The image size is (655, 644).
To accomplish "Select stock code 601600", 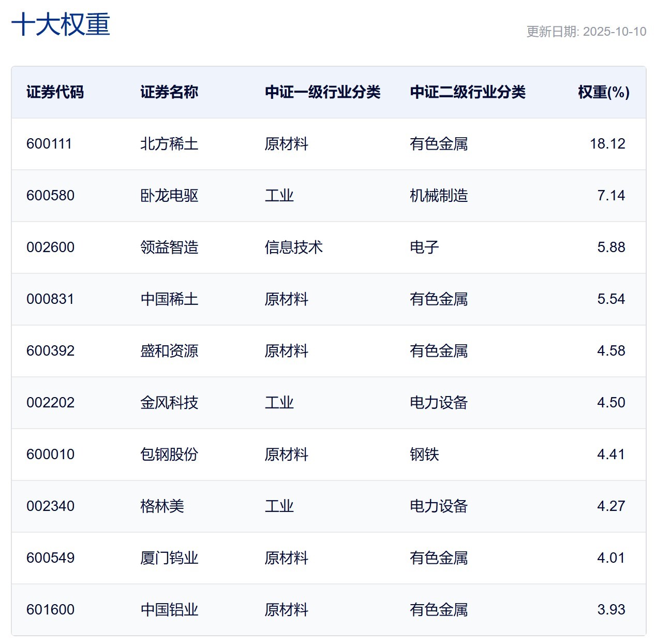I will 50,610.
